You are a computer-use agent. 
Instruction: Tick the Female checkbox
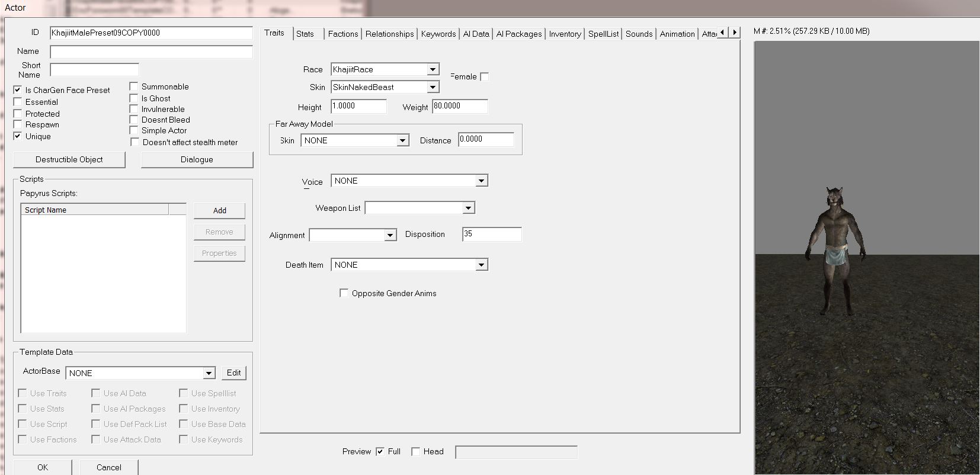click(x=485, y=76)
